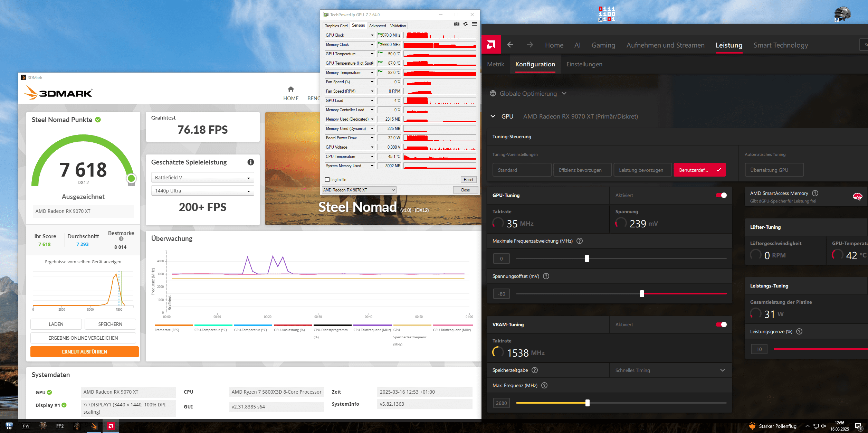The image size is (868, 433).
Task: Open help for Leistungsgrenze (%)
Action: click(x=799, y=331)
